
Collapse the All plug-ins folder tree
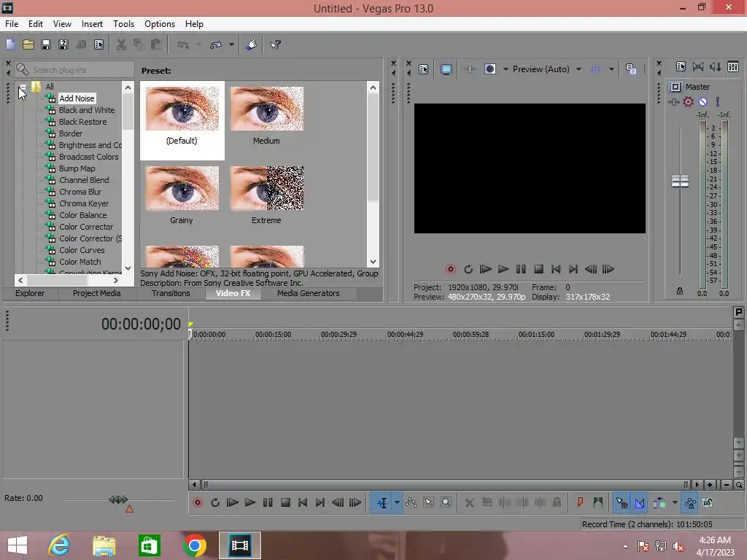click(x=23, y=87)
